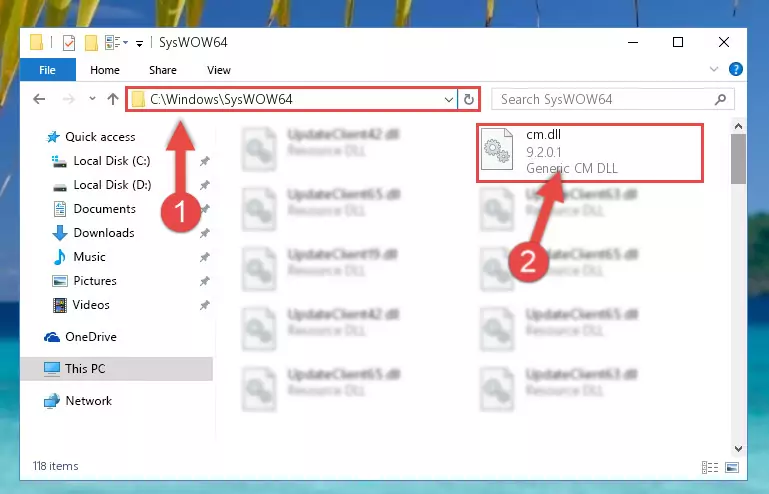Click the pin icon beside Videos

click(205, 305)
